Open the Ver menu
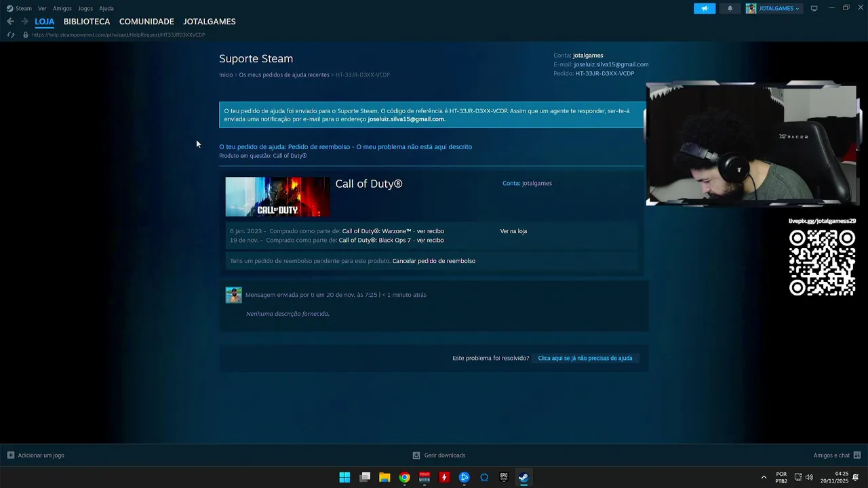 (42, 8)
